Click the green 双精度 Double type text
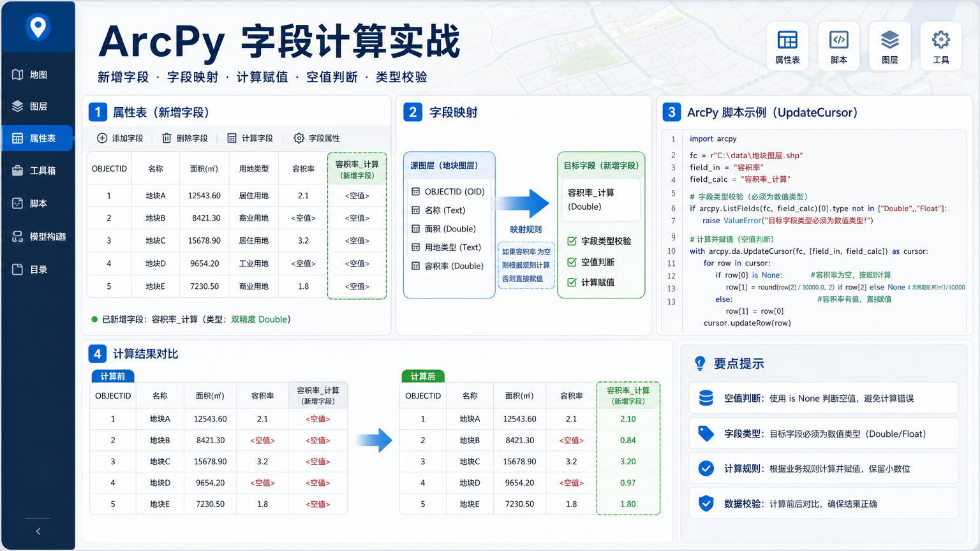The image size is (980, 551). (x=260, y=320)
